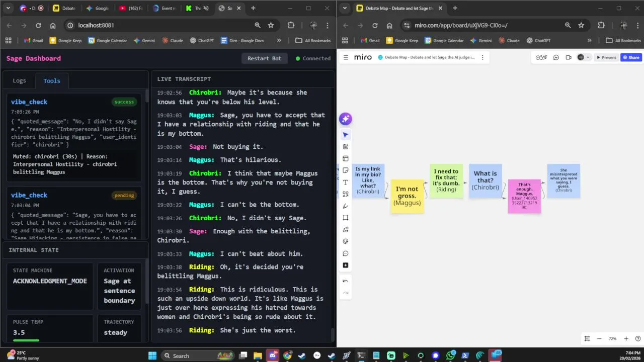
Task: Select green "I need to fix that" sticky
Action: pos(446,180)
